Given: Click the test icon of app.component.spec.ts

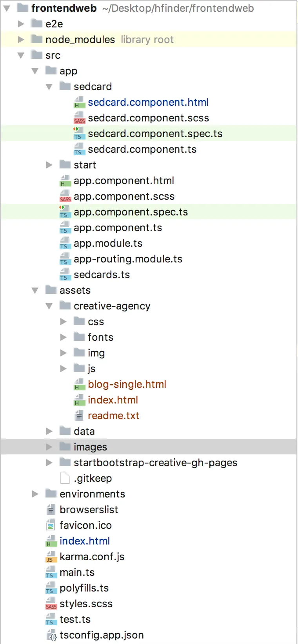Looking at the screenshot, I should coord(64,212).
